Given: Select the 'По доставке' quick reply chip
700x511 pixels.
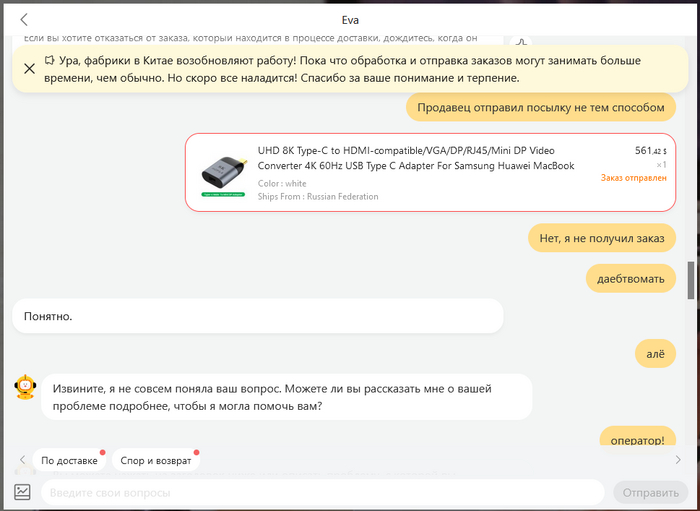Looking at the screenshot, I should pos(69,461).
